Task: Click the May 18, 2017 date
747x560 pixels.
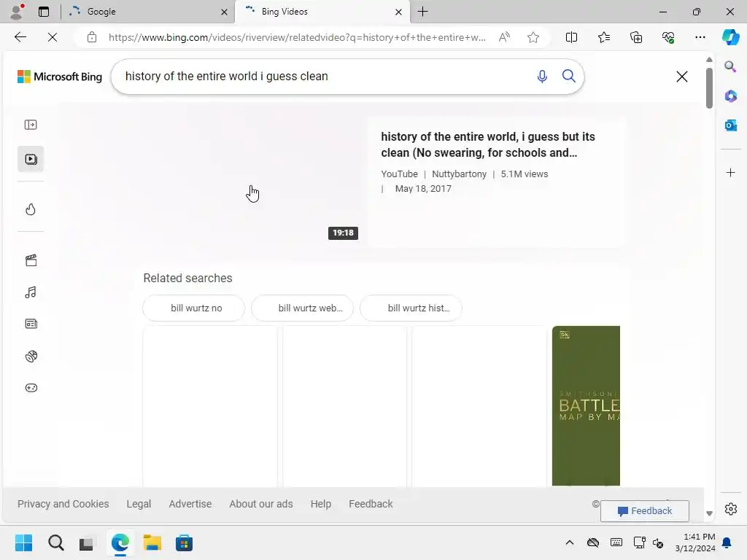Action: [x=423, y=189]
